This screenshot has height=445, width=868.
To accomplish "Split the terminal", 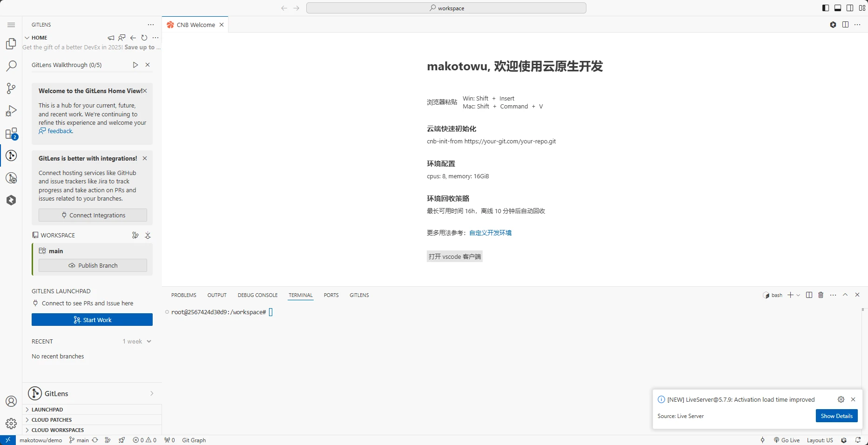I will (809, 295).
